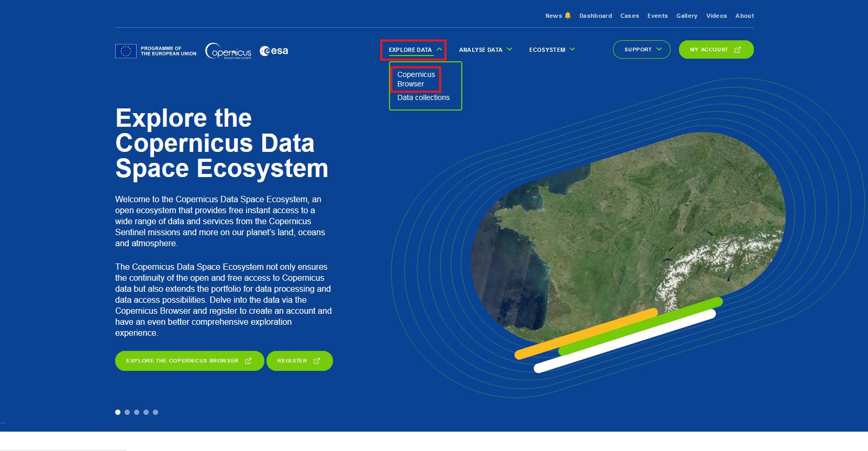This screenshot has width=868, height=451.
Task: Collapse the Explore Data dropdown menu
Action: point(414,50)
